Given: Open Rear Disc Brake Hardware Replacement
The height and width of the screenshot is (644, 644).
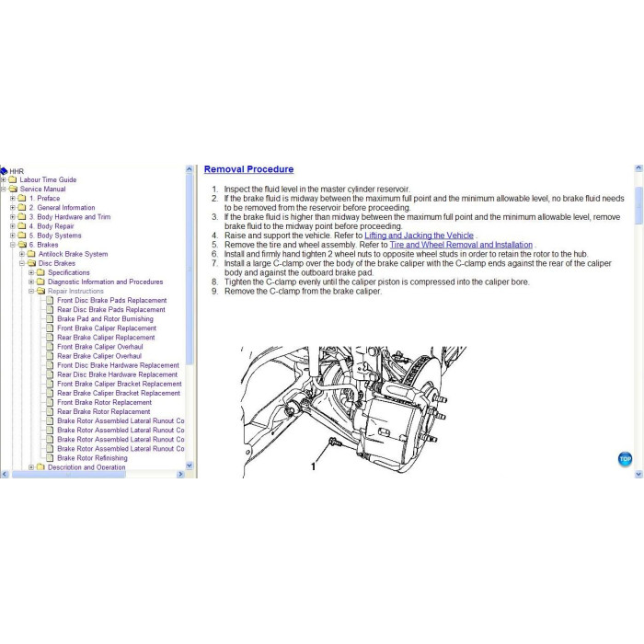Looking at the screenshot, I should tap(117, 374).
